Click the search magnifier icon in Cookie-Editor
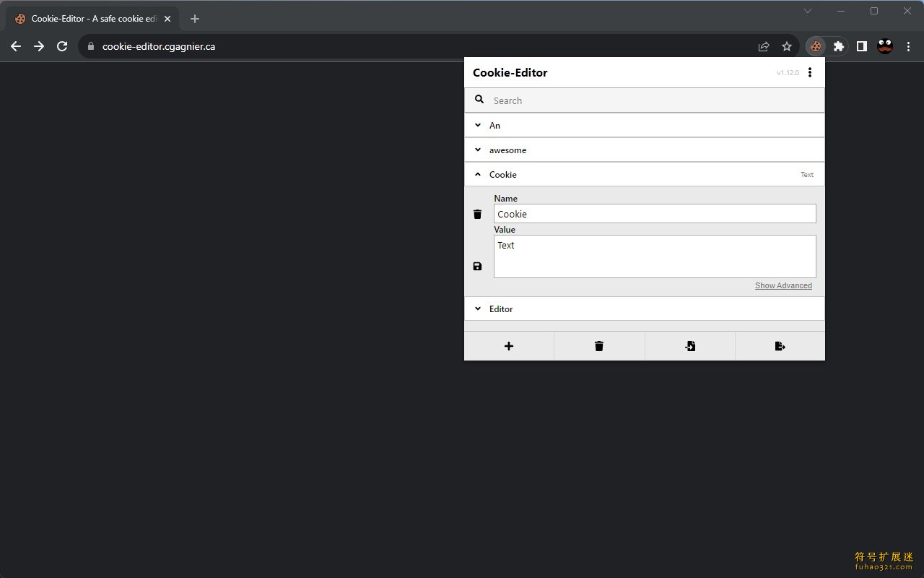 [x=479, y=100]
